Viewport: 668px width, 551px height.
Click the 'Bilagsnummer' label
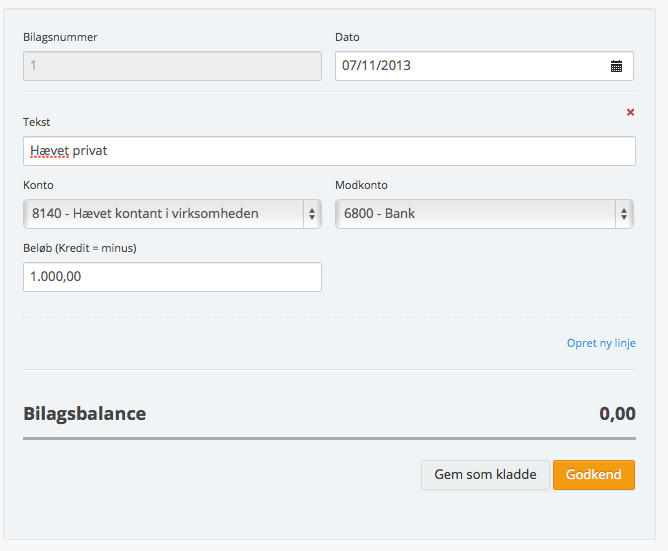click(60, 38)
